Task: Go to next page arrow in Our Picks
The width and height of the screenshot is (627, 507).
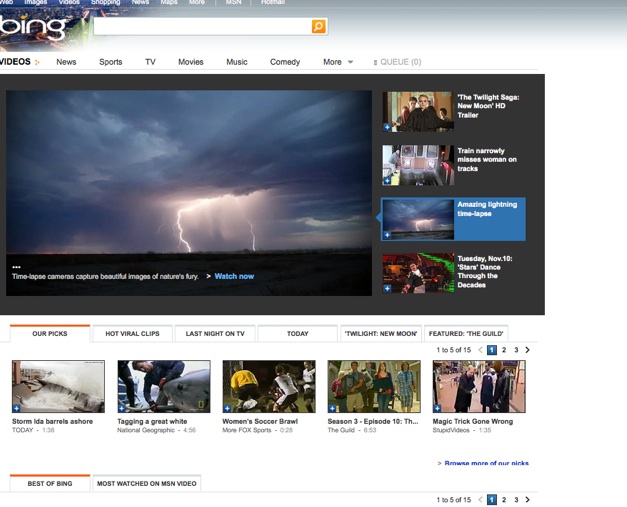Action: tap(528, 350)
